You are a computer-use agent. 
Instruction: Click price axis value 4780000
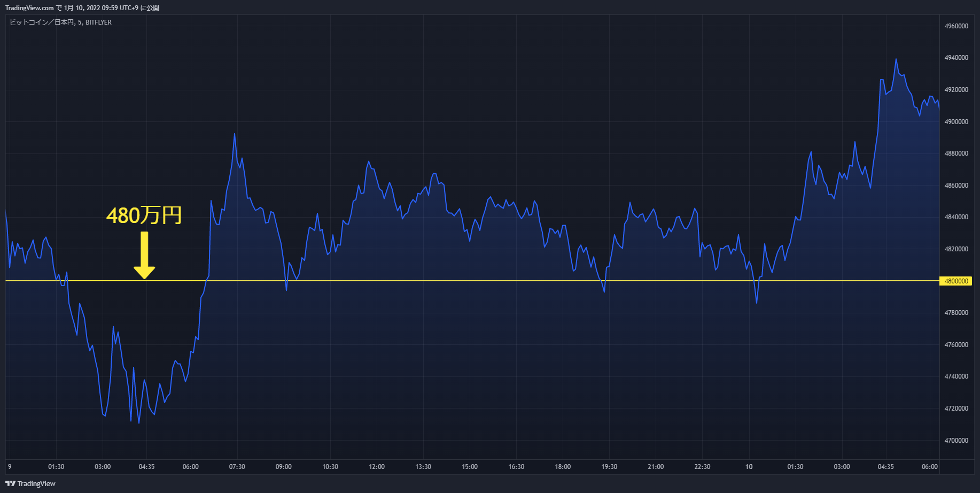956,313
